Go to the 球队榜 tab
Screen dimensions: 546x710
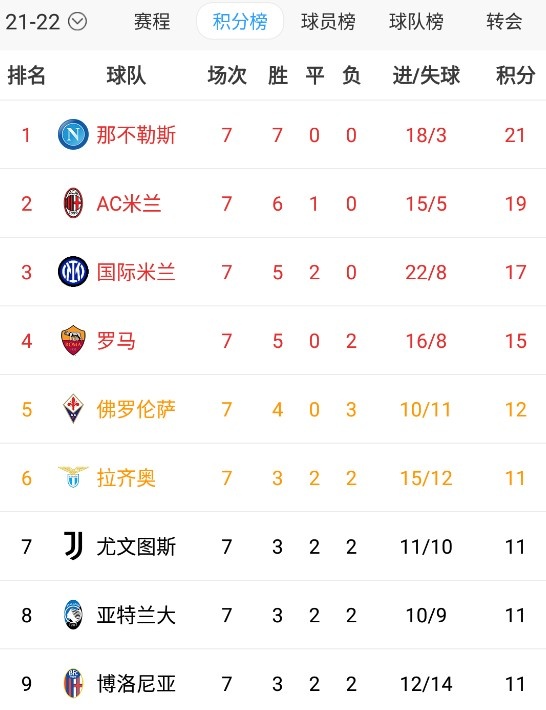click(417, 21)
